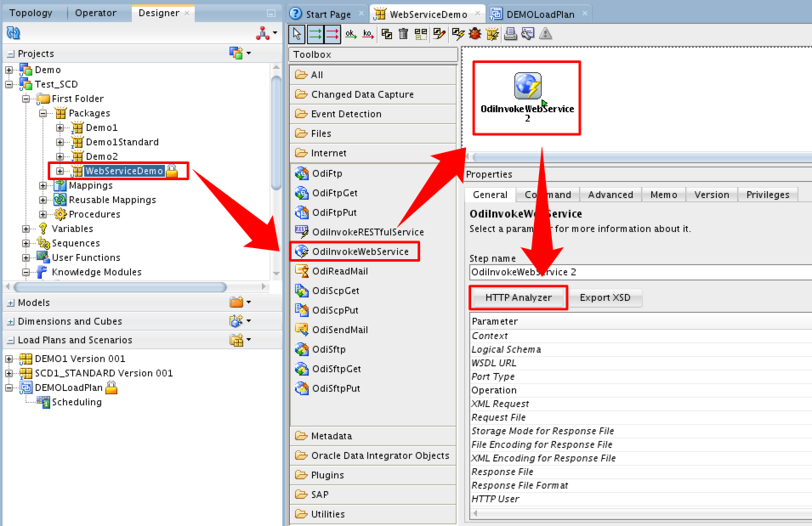Open the Utilities toolbox folder
Image resolution: width=812 pixels, height=526 pixels.
pyautogui.click(x=373, y=514)
